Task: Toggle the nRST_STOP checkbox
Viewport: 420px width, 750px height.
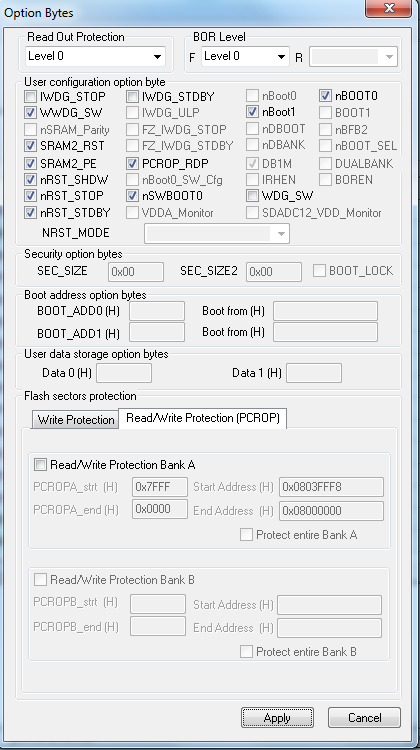Action: click(31, 196)
